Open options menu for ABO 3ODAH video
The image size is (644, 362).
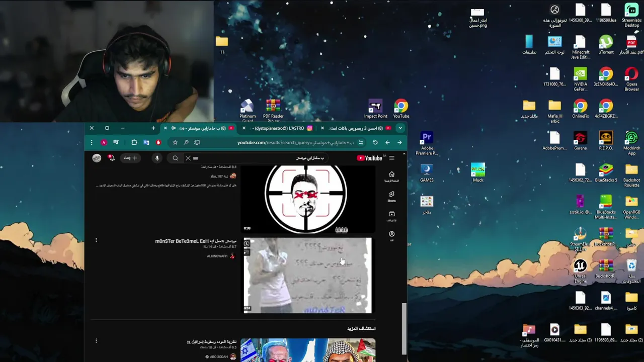[96, 341]
